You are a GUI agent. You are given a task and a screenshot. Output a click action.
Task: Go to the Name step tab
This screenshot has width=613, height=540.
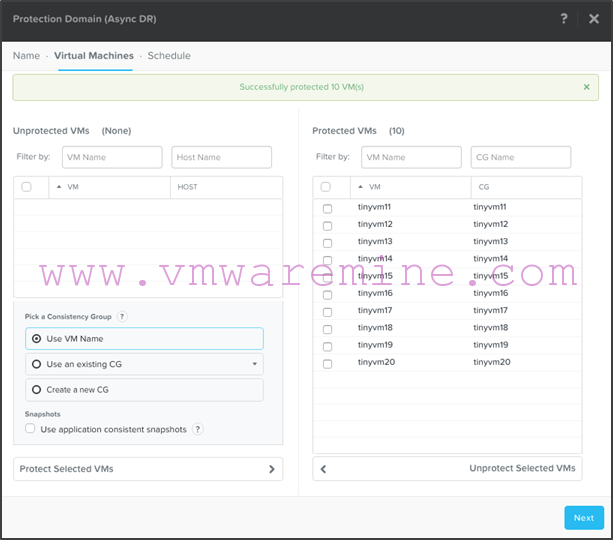click(26, 56)
